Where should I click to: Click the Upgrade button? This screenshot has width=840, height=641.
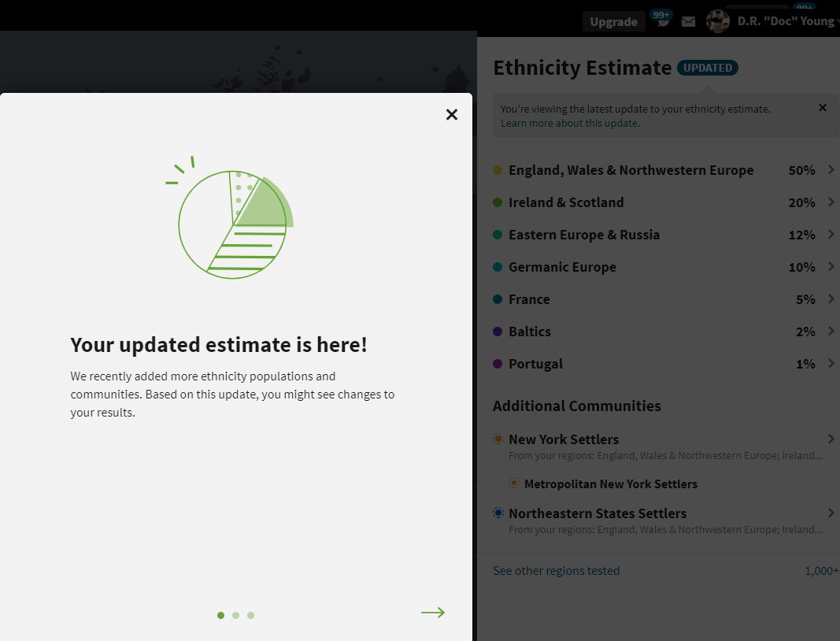pyautogui.click(x=613, y=21)
